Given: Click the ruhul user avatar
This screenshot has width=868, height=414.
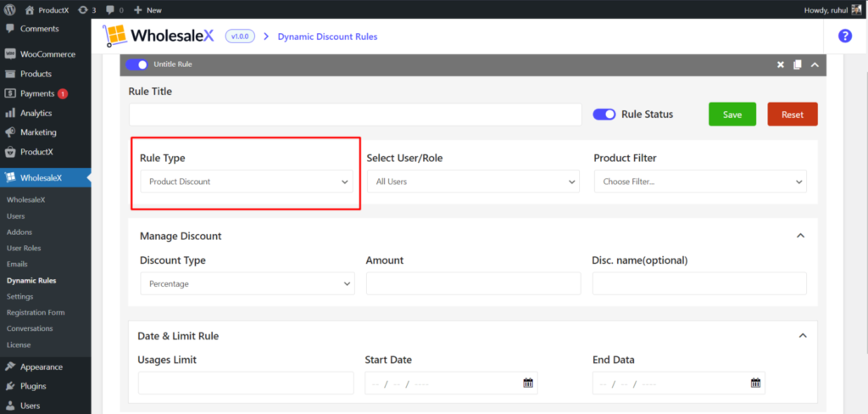Looking at the screenshot, I should 856,9.
